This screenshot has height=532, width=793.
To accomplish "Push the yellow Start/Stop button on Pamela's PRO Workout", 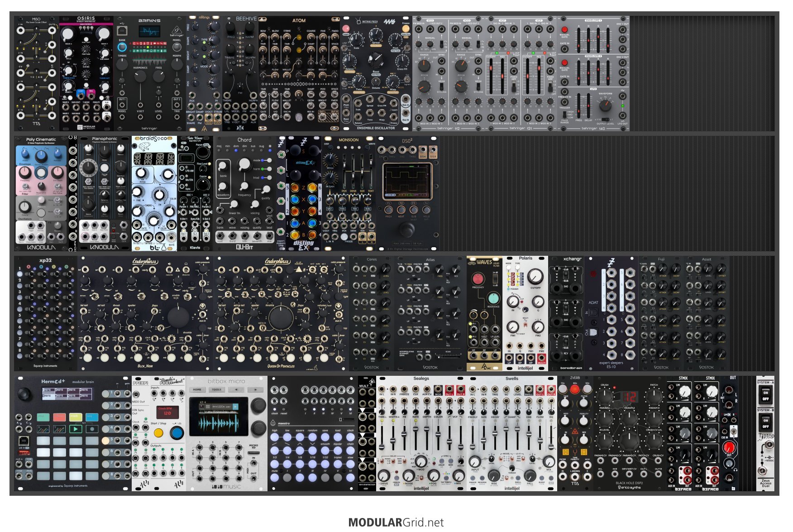I will click(158, 433).
